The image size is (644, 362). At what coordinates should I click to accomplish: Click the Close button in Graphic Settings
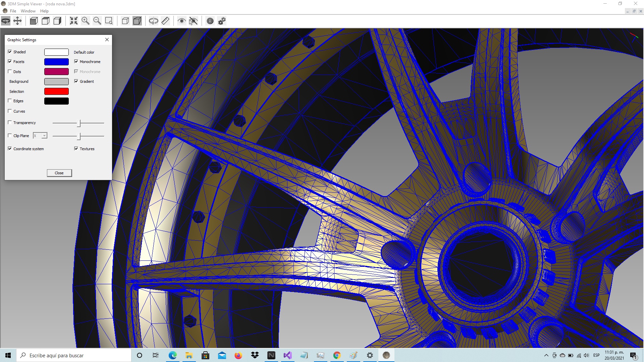[59, 173]
